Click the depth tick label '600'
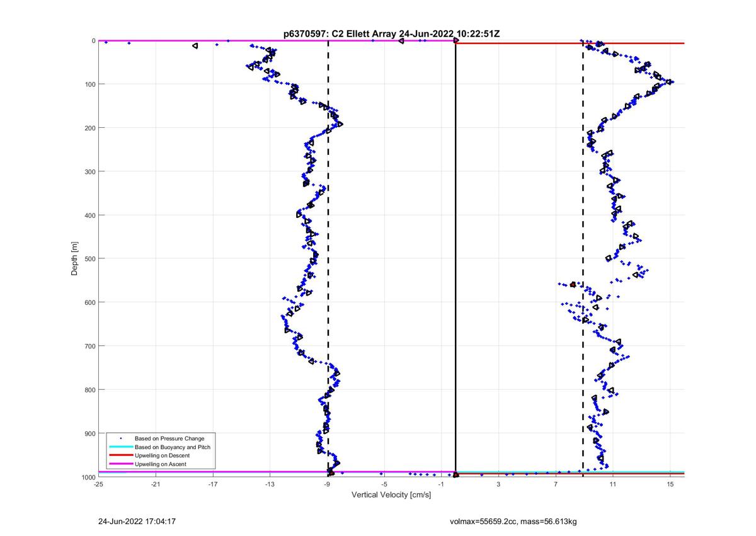This screenshot has width=756, height=536. 90,302
